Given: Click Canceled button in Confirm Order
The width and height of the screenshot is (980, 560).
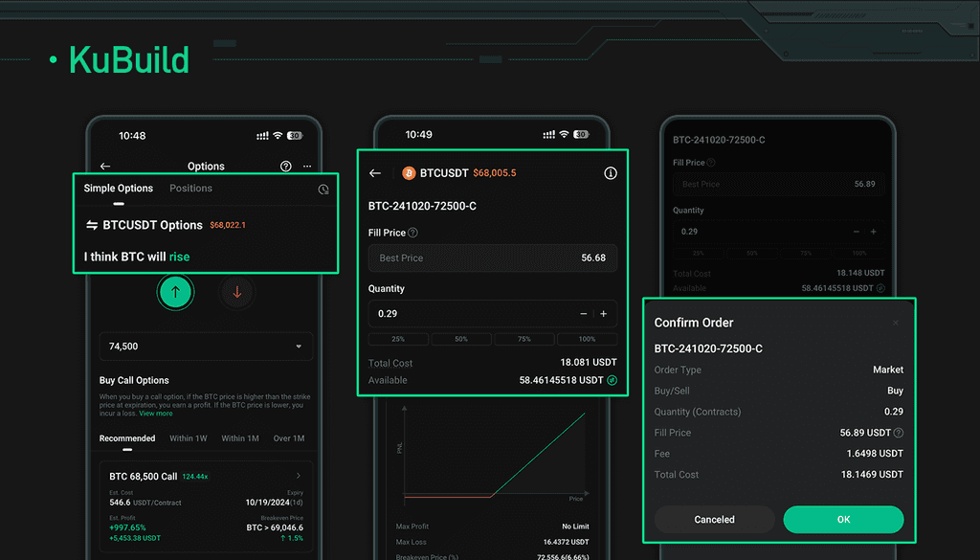Looking at the screenshot, I should [x=714, y=520].
